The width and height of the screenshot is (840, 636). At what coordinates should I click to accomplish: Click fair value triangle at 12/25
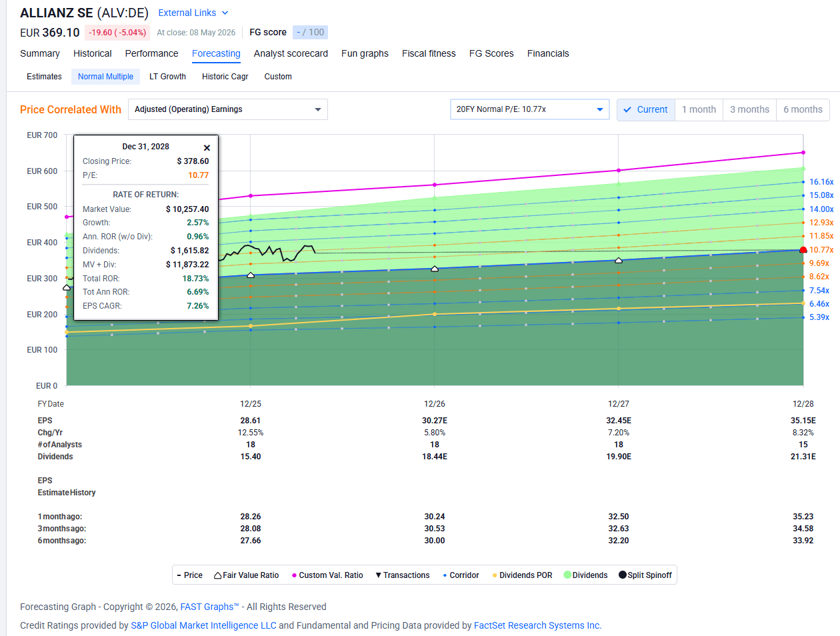(x=251, y=275)
